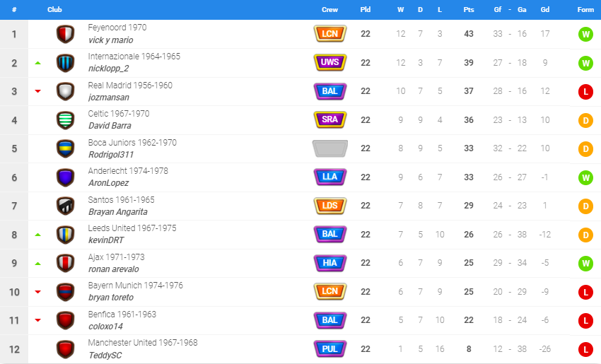Click the green W form circle for Feyenoord
601x364 pixels.
[x=585, y=34]
